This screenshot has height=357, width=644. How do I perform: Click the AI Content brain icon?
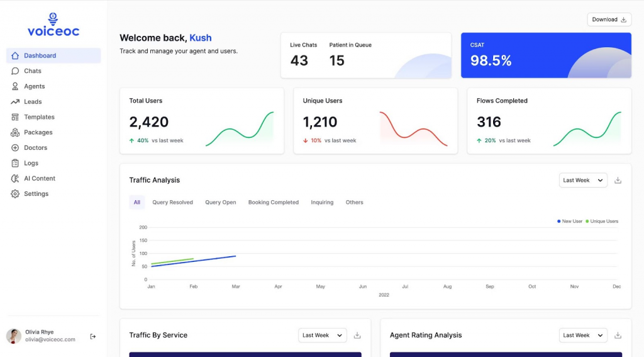(15, 178)
